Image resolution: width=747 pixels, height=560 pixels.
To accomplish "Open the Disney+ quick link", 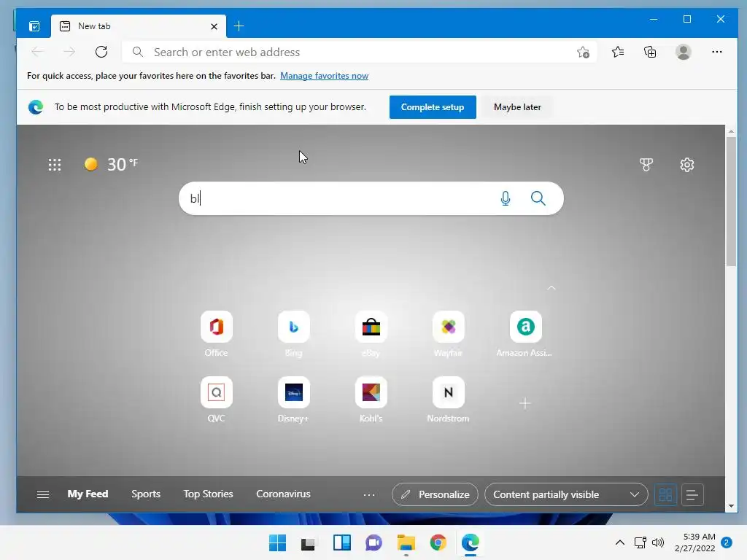I will [x=293, y=400].
